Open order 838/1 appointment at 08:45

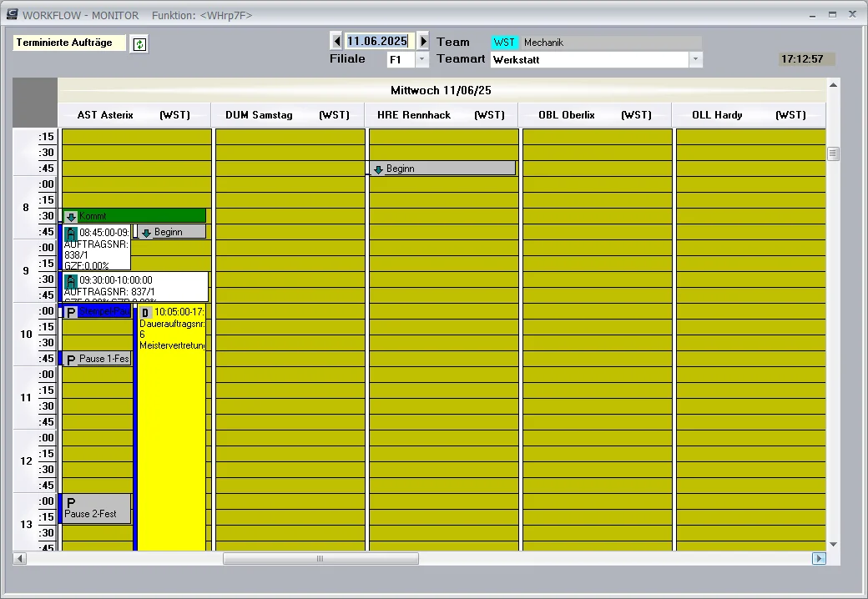(x=97, y=247)
